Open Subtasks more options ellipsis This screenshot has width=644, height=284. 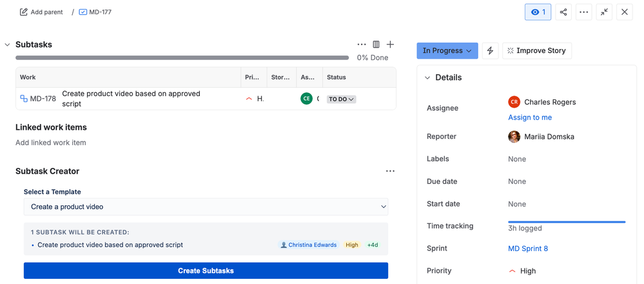tap(362, 45)
